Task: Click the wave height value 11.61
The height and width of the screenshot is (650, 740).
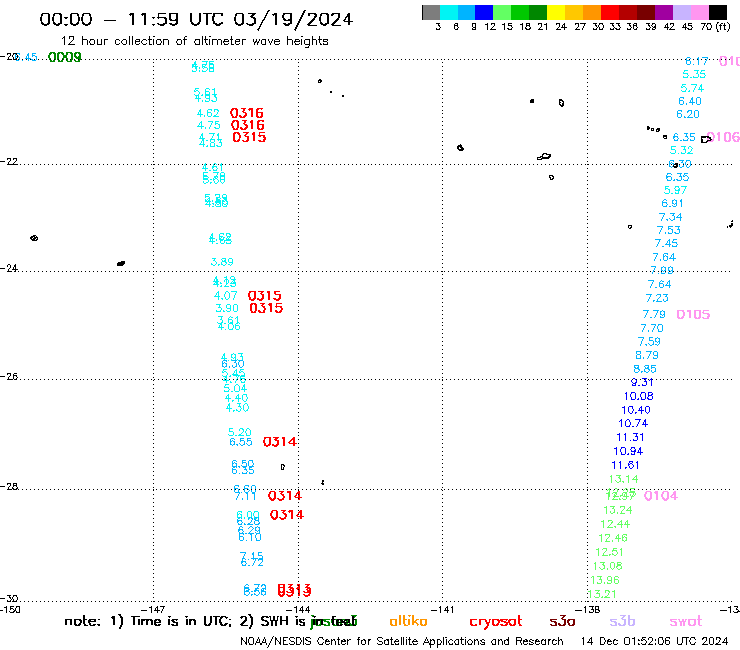Action: [x=625, y=465]
